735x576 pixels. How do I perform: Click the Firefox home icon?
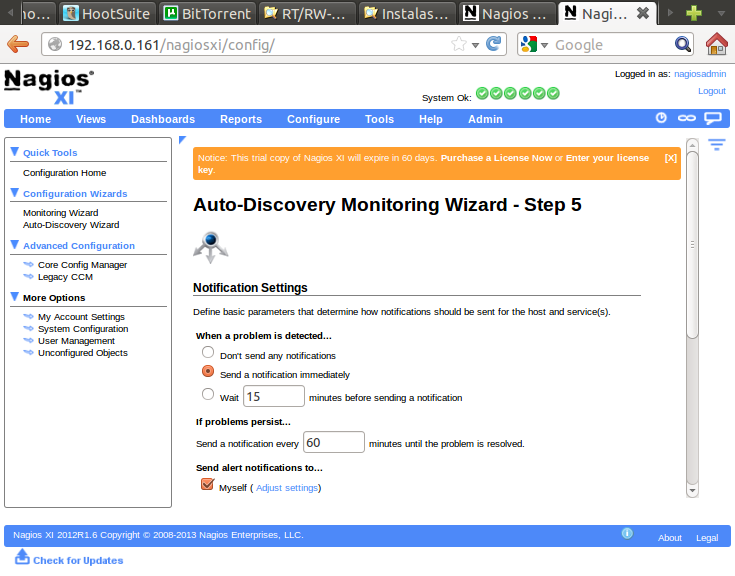[x=716, y=44]
